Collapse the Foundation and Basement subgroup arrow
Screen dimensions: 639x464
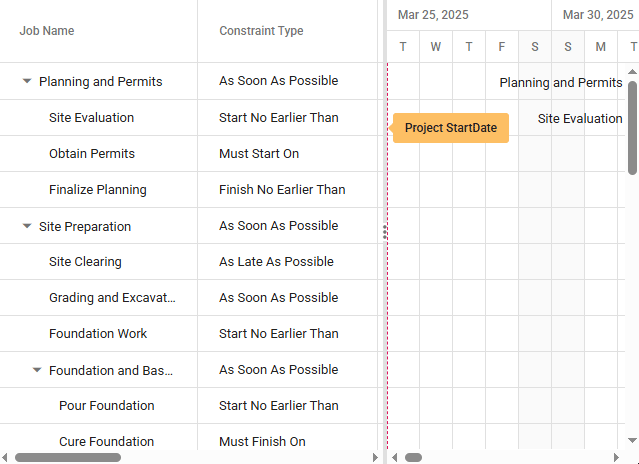tap(37, 370)
